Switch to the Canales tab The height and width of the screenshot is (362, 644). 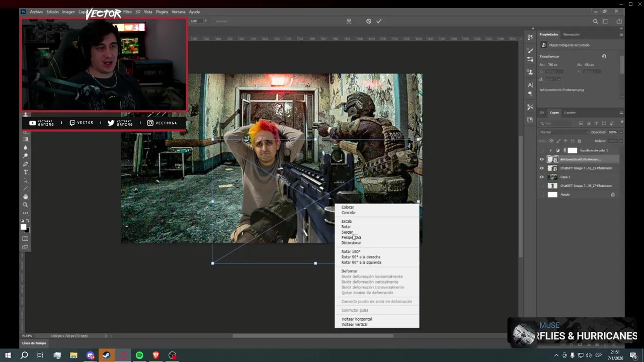pos(570,113)
